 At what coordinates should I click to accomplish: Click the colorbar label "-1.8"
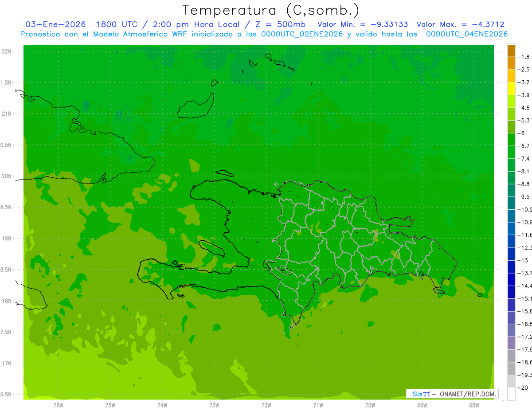(523, 57)
